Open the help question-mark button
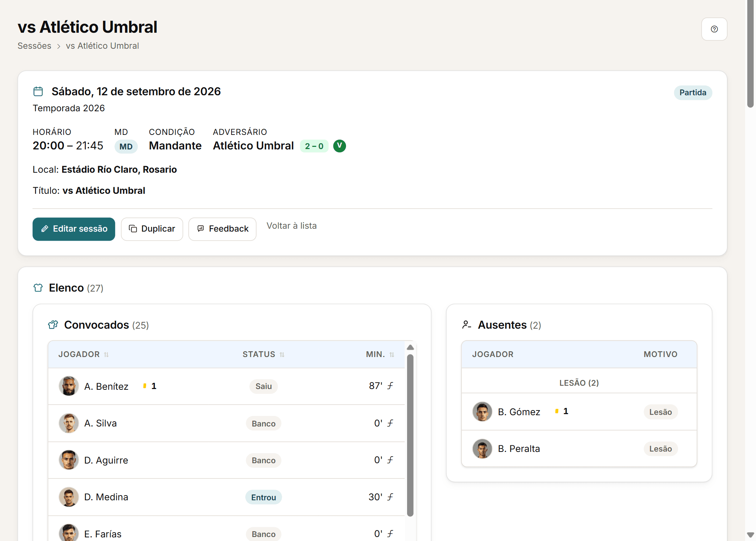Image resolution: width=756 pixels, height=541 pixels. [714, 29]
